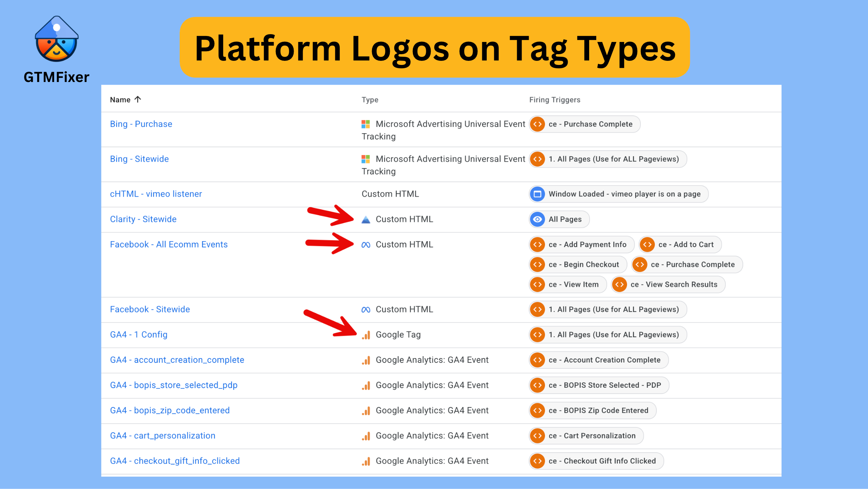Sort by the Name column header

pos(120,99)
